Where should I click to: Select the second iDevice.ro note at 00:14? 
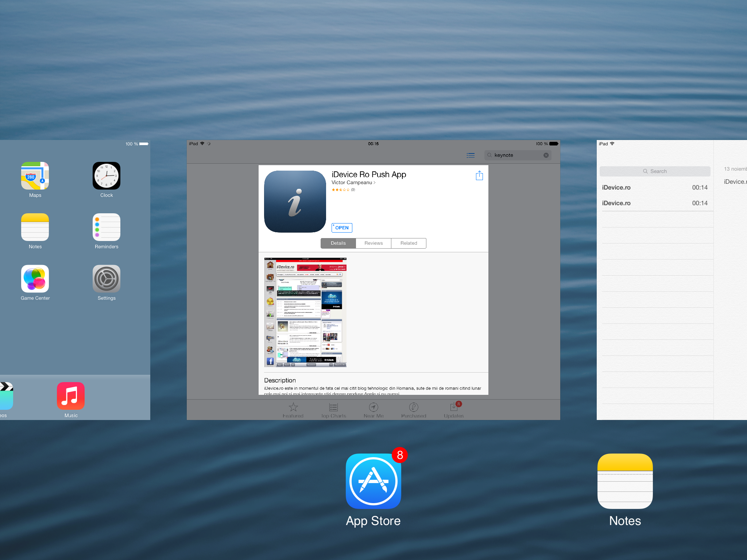coord(655,203)
